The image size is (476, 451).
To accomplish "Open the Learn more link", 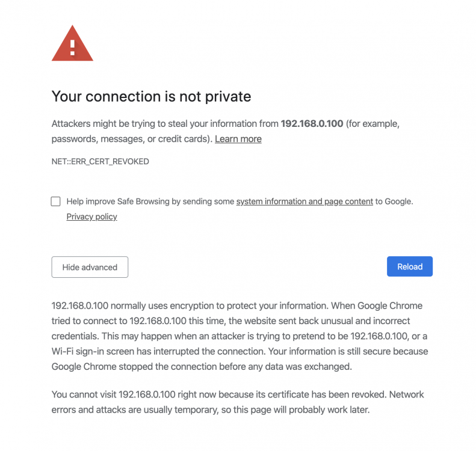I will click(238, 139).
